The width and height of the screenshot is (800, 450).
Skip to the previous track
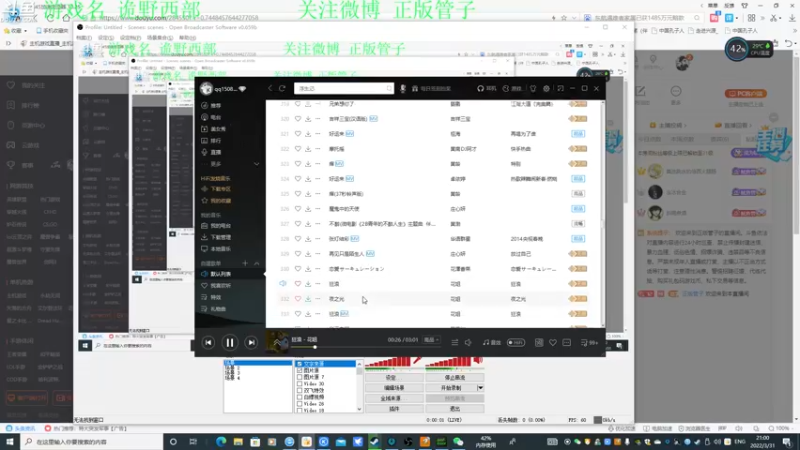208,343
